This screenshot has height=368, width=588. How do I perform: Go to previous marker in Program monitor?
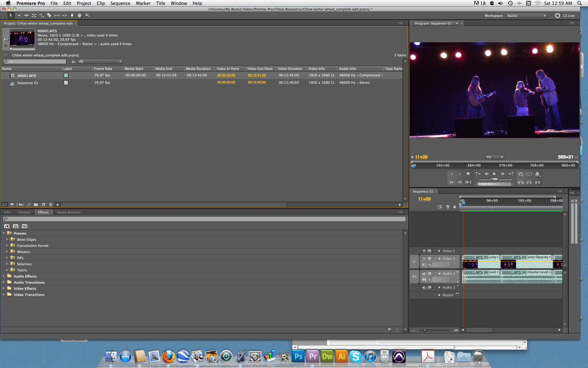click(x=478, y=174)
